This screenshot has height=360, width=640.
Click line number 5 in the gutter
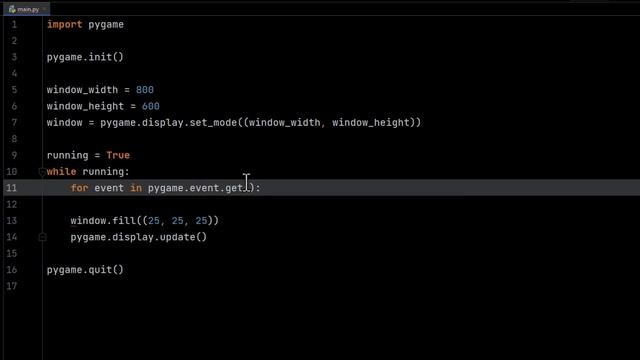pos(14,90)
